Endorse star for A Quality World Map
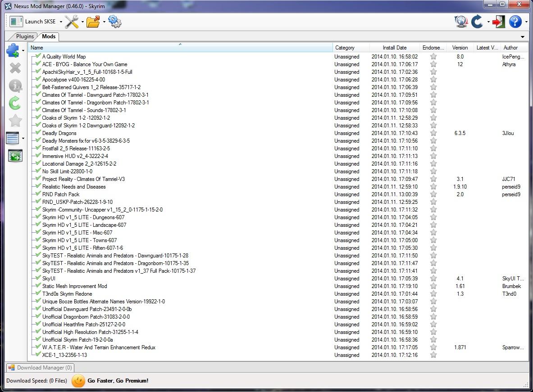This screenshot has height=392, width=533. pos(433,57)
